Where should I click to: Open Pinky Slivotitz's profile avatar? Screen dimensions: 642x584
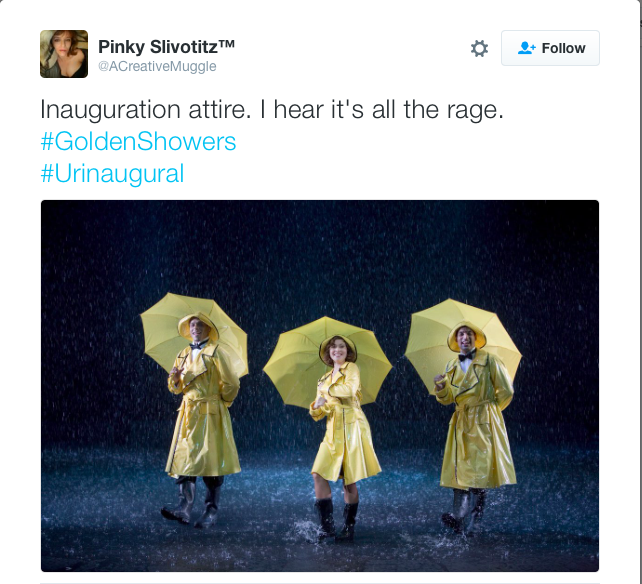pos(64,54)
